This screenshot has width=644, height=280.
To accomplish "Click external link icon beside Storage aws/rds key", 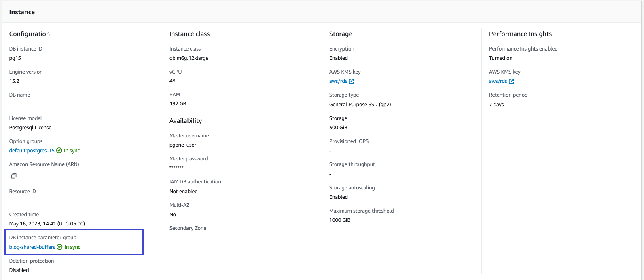I will pos(352,81).
